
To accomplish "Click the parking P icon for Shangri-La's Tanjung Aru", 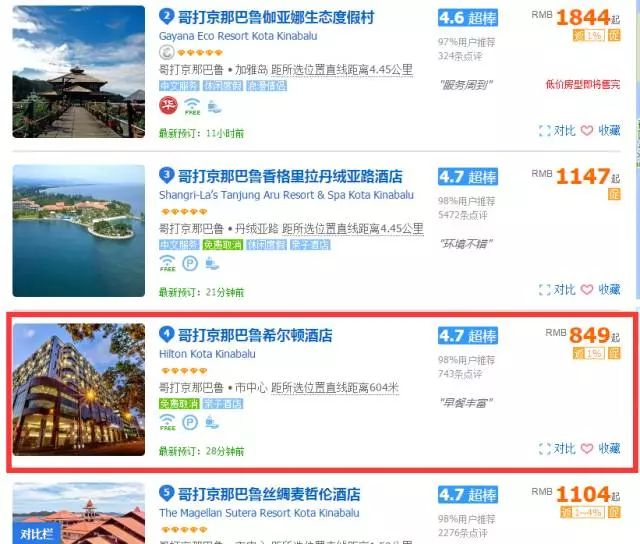I will pos(190,264).
